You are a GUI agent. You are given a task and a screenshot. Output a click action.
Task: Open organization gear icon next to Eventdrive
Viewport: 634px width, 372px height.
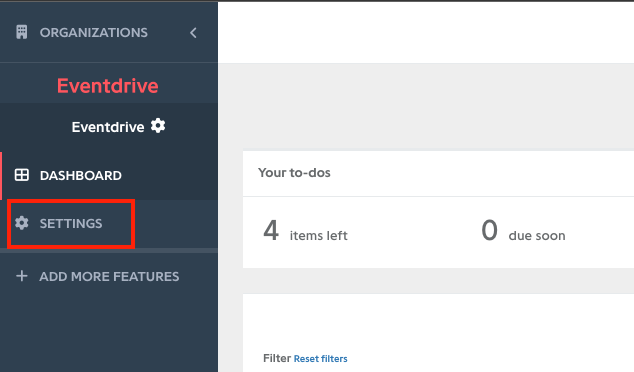[x=158, y=126]
